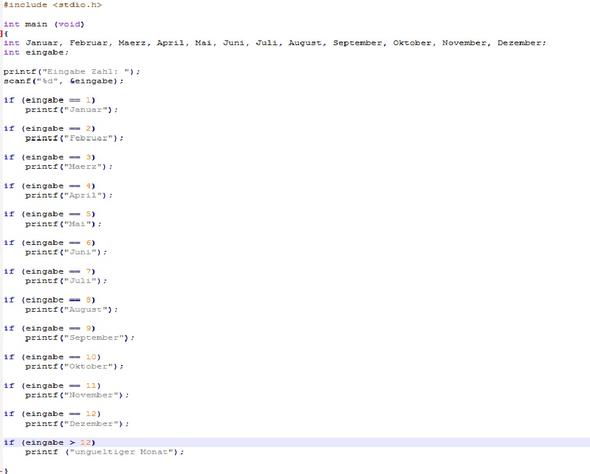Select Oktober in the int declaration line
Screen dimensions: 590x474
pos(412,43)
